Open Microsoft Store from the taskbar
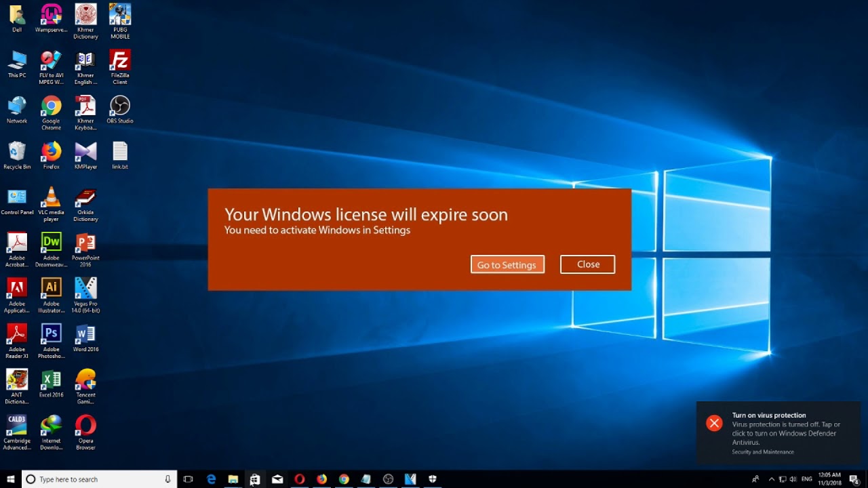Image resolution: width=868 pixels, height=488 pixels. point(255,479)
